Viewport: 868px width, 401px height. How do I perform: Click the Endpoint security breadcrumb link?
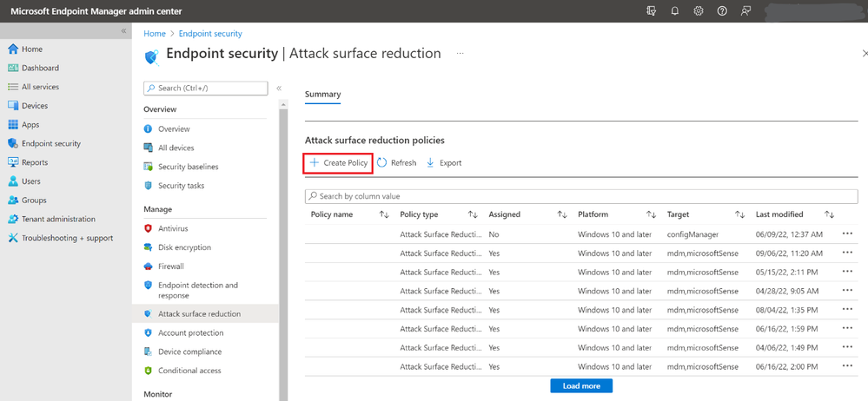click(210, 34)
